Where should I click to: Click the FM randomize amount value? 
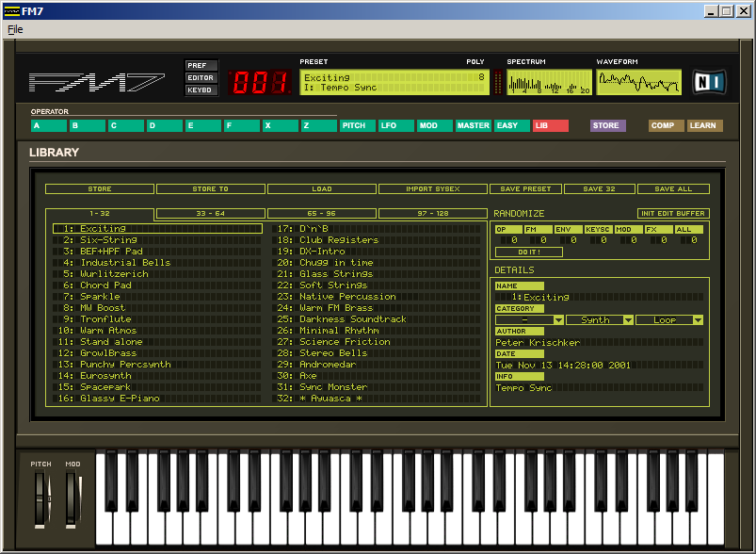click(539, 240)
